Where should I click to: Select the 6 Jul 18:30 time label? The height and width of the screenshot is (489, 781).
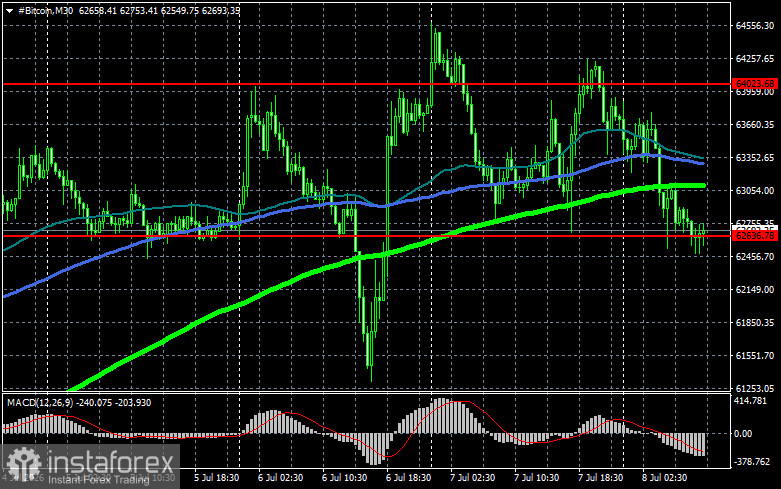tap(408, 478)
